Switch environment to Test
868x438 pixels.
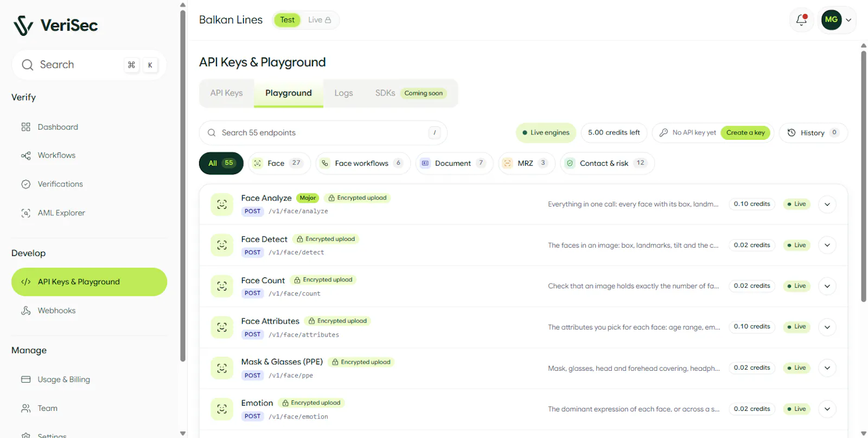coord(287,20)
